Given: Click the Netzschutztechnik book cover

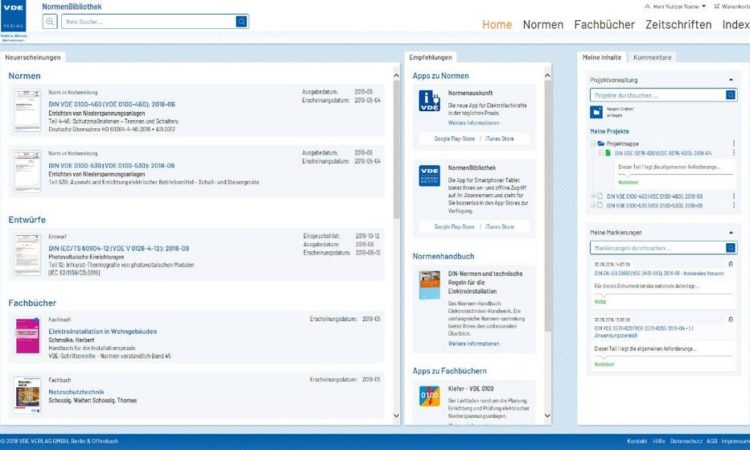Looking at the screenshot, I should (x=28, y=395).
